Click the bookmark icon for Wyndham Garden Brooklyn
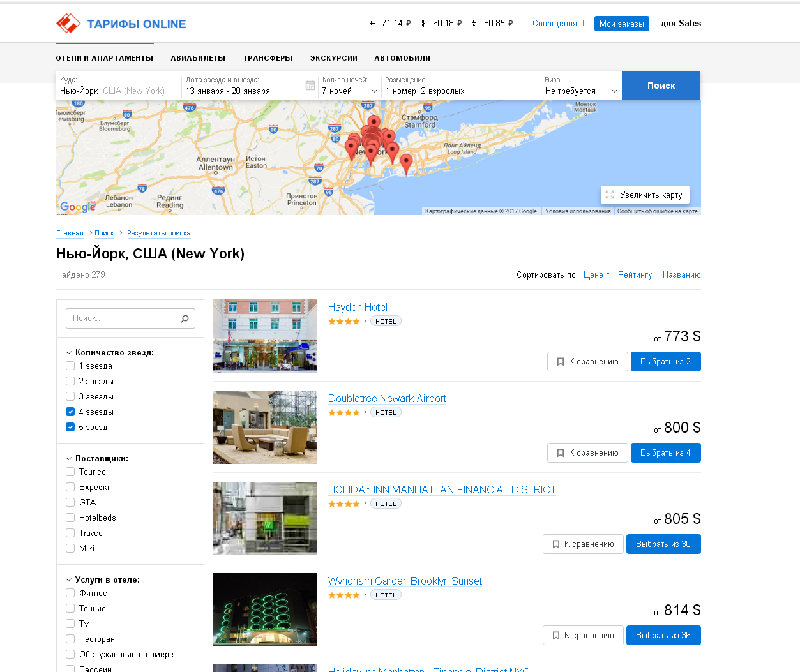Viewport: 800px width, 672px height. [x=556, y=636]
